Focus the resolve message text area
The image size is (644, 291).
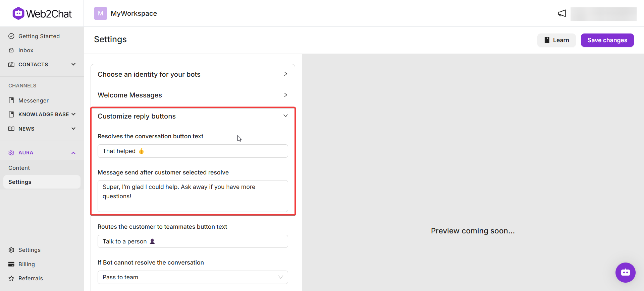point(193,196)
